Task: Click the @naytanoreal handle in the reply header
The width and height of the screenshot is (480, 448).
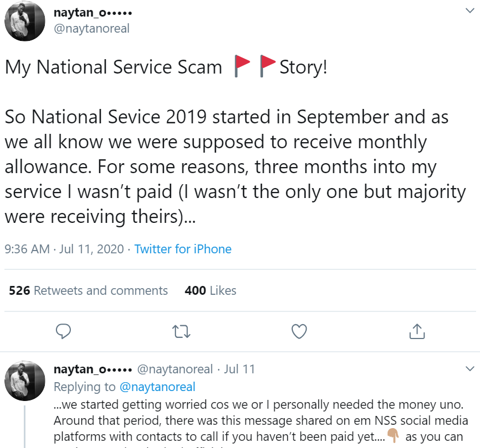Action: click(174, 369)
